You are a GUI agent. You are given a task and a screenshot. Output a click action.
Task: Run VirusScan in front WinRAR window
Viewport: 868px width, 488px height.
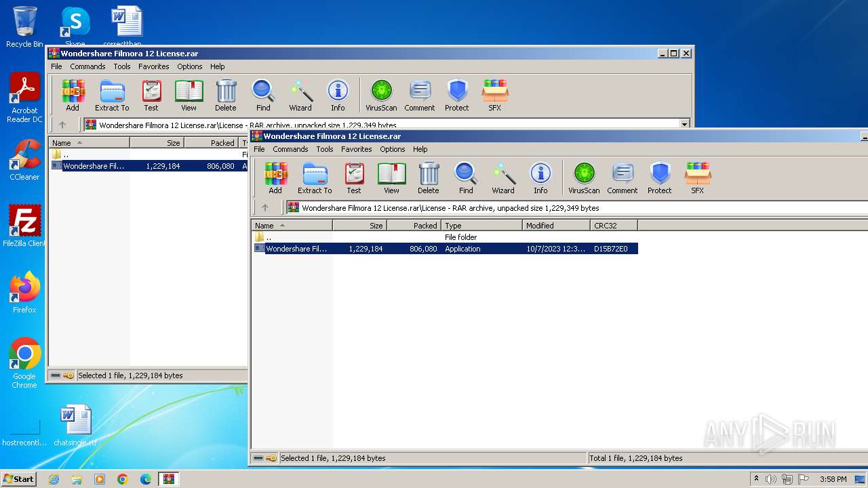click(x=584, y=178)
